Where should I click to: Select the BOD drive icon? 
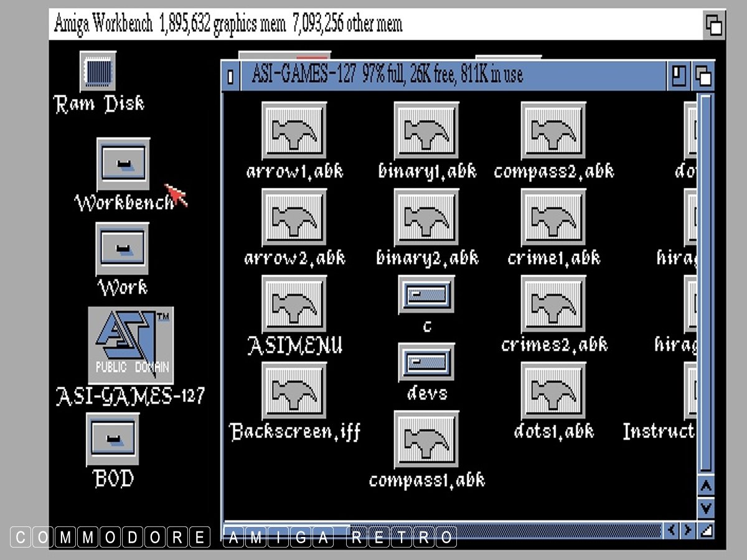pos(113,439)
